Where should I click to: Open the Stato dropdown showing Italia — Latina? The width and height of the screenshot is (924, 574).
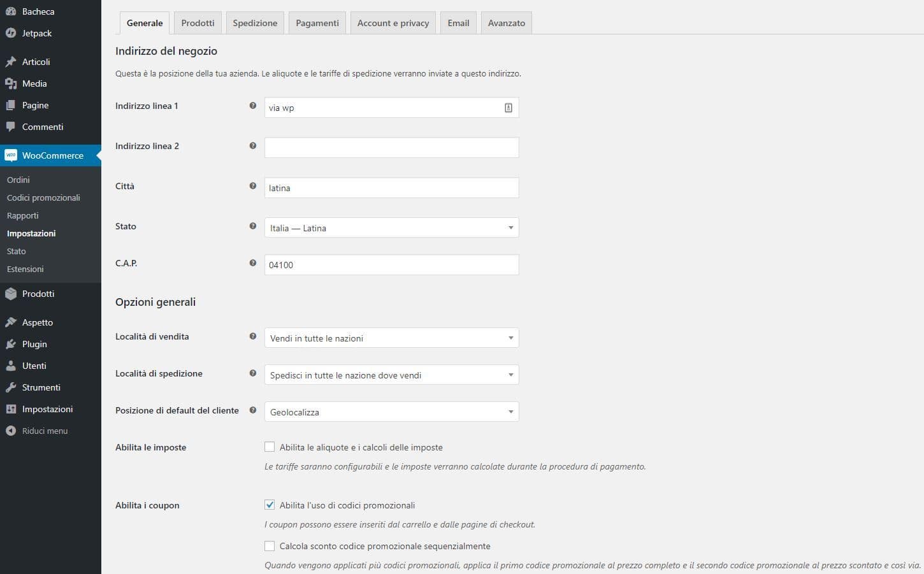coord(391,228)
